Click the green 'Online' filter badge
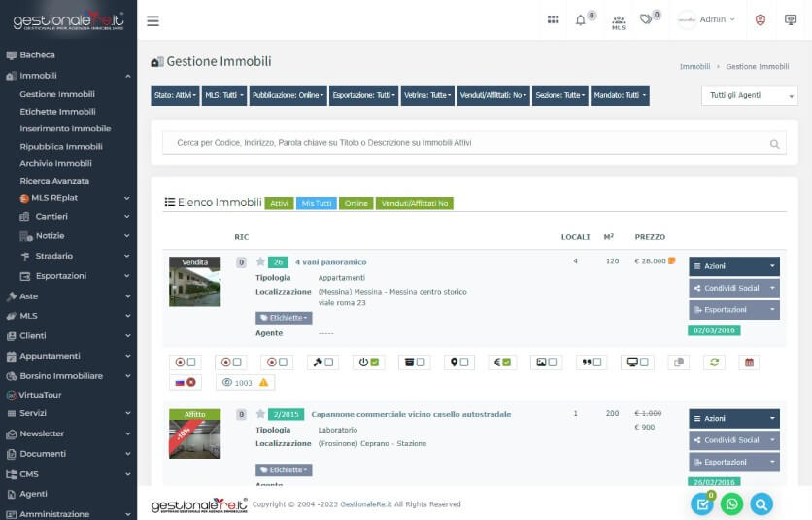812x520 pixels. point(355,203)
